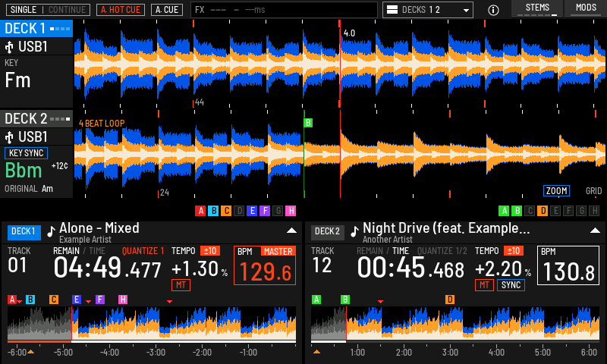
Task: Select empty hot cue C slot for Deck 2
Action: click(530, 211)
